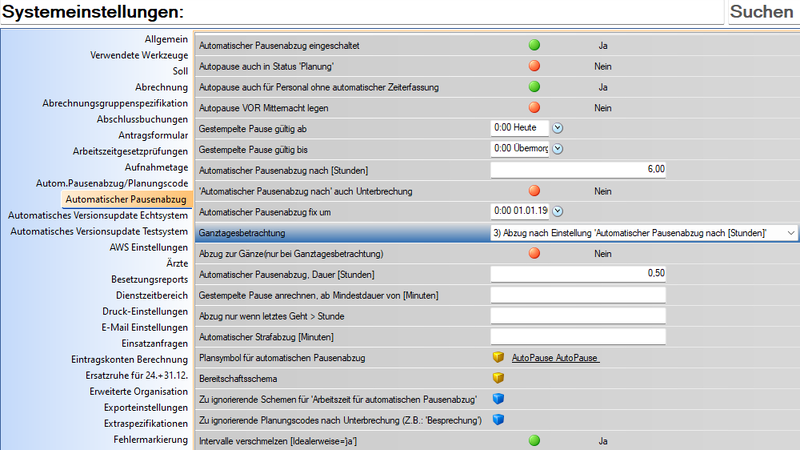Toggle red indicator for Autopause in Status Planung
The image size is (800, 450).
(x=534, y=66)
